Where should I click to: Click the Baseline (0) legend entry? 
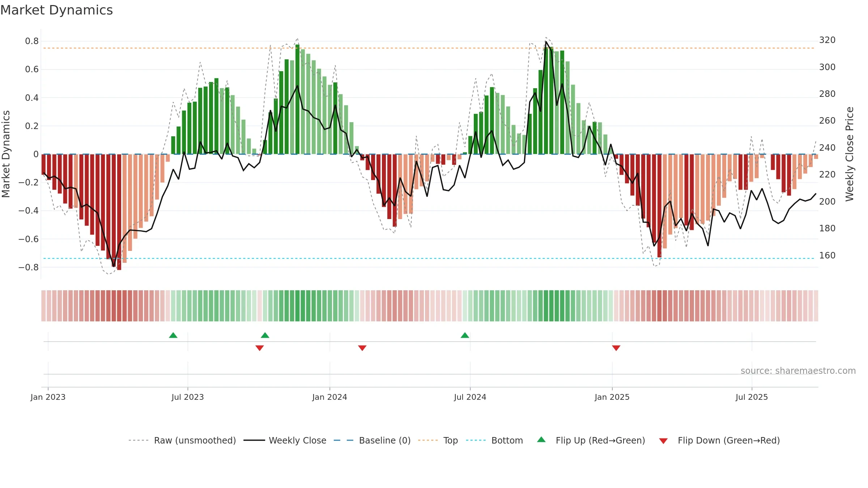[372, 440]
